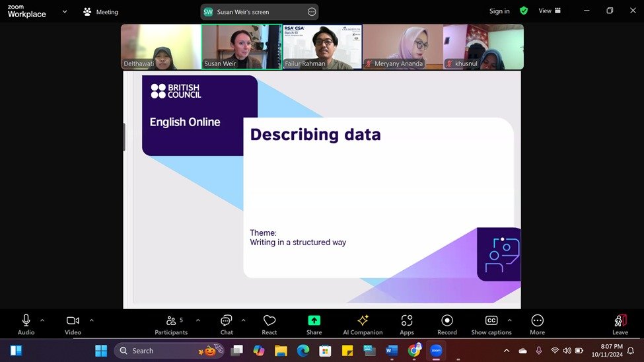Expand chat options arrow
Viewport: 644px width, 362px height.
(x=243, y=320)
